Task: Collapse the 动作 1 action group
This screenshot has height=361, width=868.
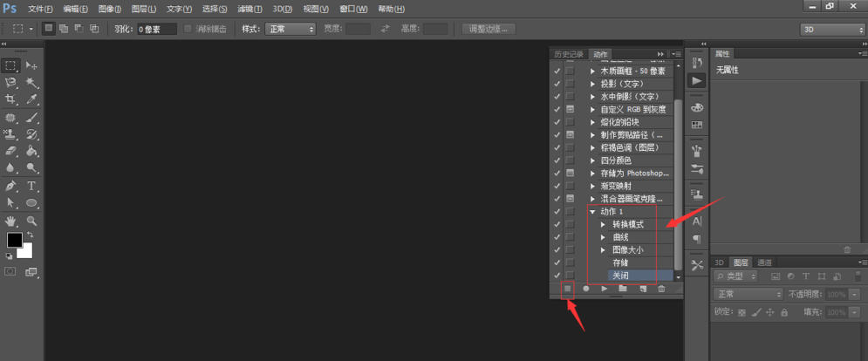Action: 593,212
